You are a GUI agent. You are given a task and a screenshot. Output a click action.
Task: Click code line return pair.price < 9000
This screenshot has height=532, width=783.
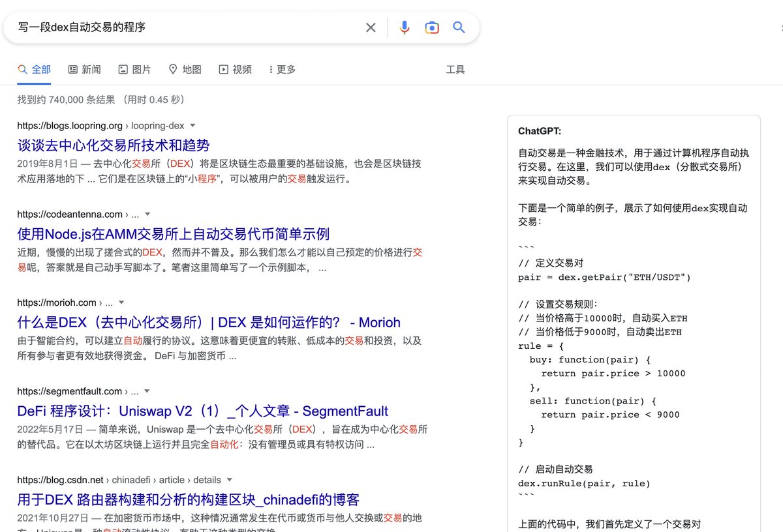[x=610, y=415]
